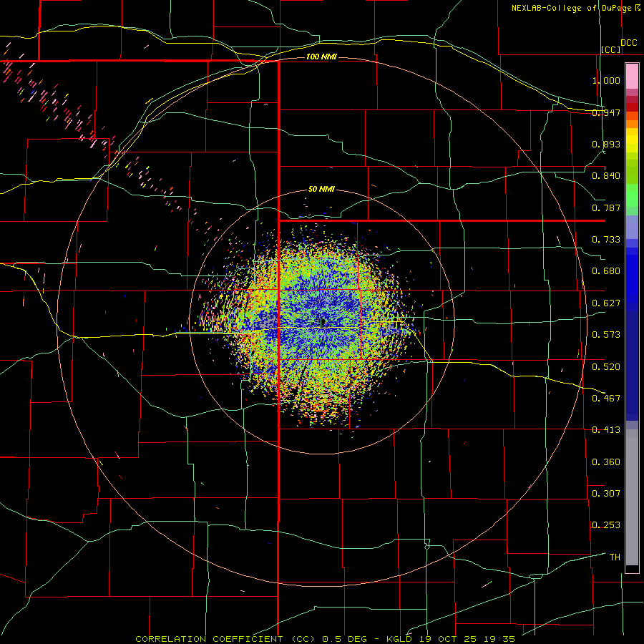Click the 100 NMI range ring label
644x644 pixels.
(x=321, y=57)
